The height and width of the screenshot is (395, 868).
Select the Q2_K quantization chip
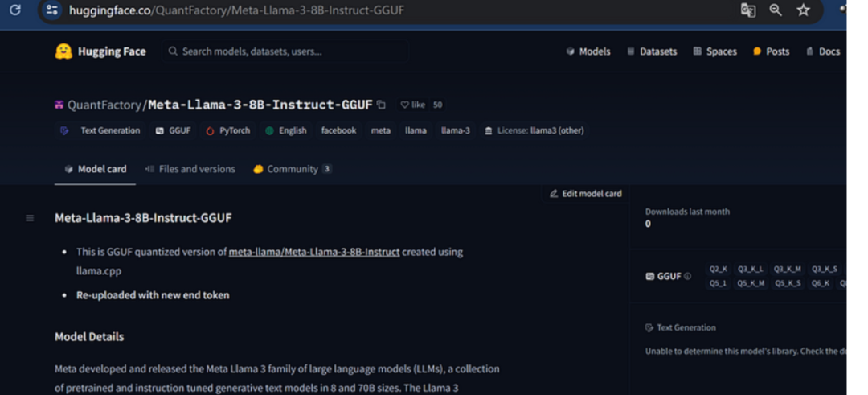[719, 270]
